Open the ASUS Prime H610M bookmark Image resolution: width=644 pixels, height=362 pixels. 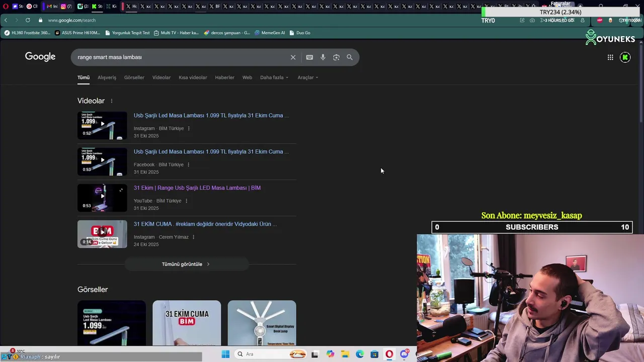[x=77, y=33]
